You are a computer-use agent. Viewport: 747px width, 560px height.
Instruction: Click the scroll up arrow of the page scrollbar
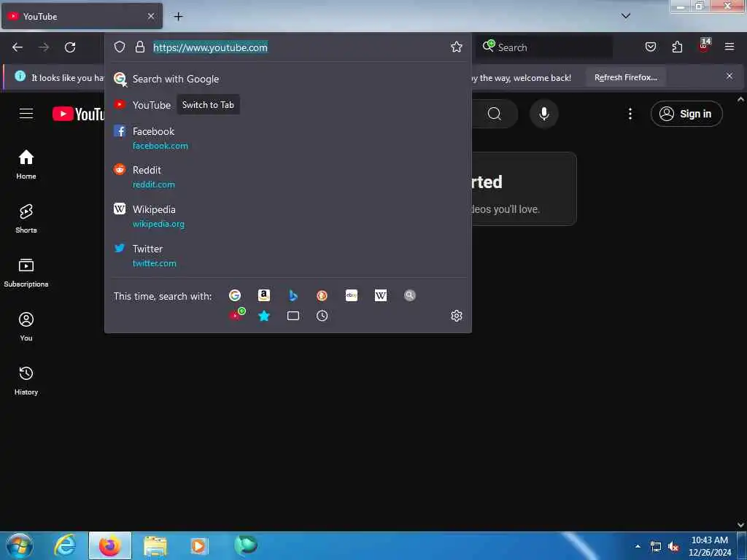[741, 99]
